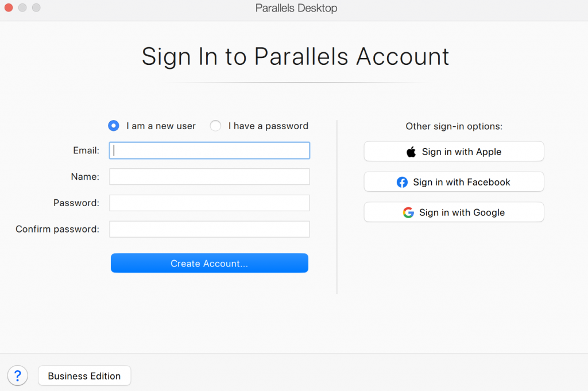Screen dimensions: 588x391
Task: Choose the "I have a password" radio button
Action: 215,126
